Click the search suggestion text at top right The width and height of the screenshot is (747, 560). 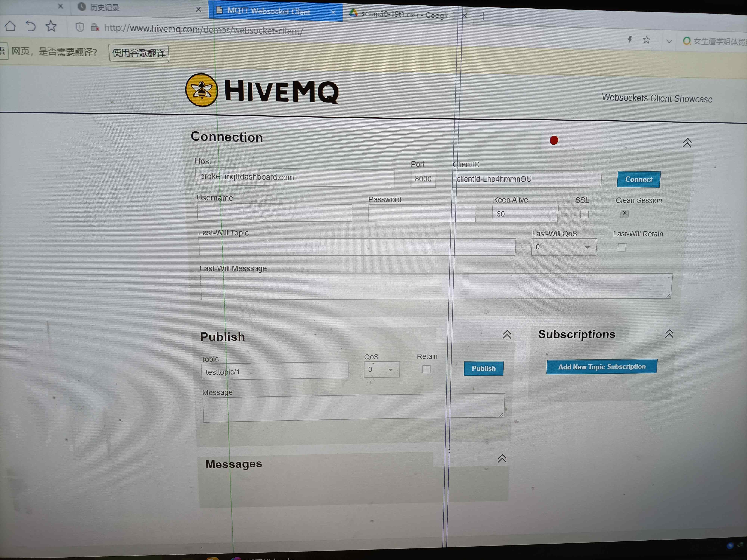720,41
